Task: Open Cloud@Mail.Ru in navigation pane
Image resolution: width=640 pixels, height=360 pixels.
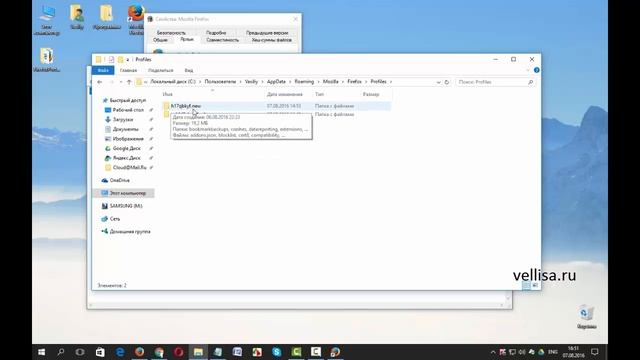Action: pyautogui.click(x=129, y=167)
